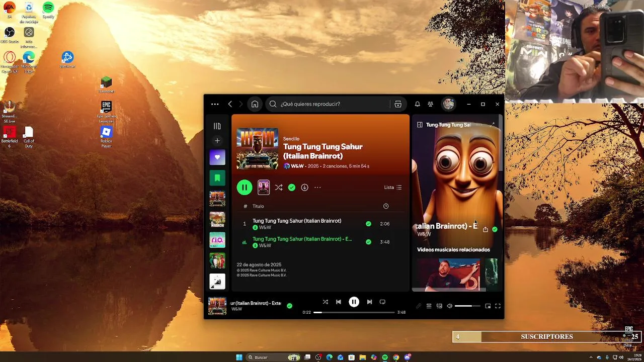Mute the Spotify volume
Screen dimensions: 644x362
click(x=450, y=306)
